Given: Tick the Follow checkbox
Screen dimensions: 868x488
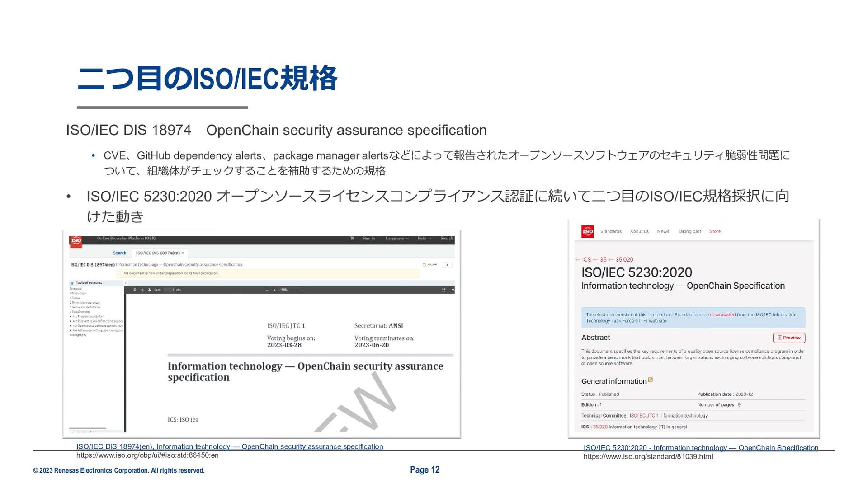Looking at the screenshot, I should point(424,265).
